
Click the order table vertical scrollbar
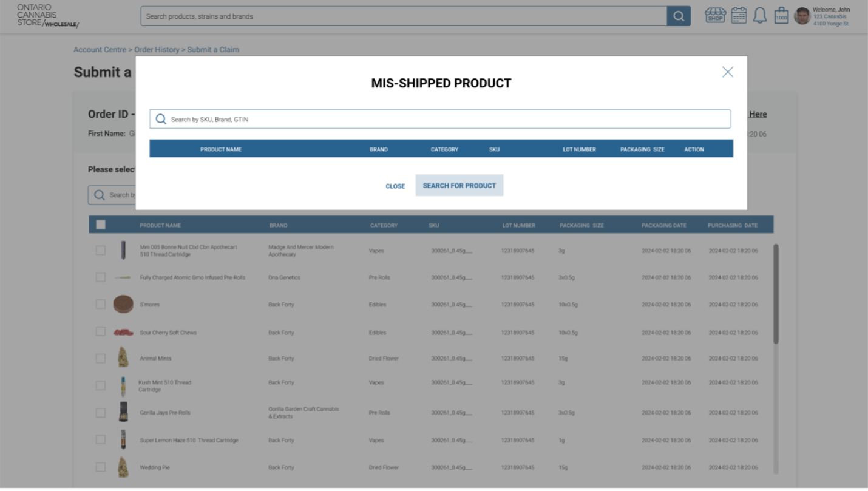pos(776,294)
